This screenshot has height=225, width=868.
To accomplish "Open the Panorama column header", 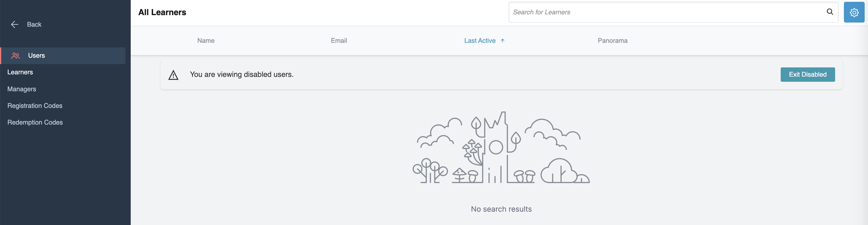I will click(612, 40).
